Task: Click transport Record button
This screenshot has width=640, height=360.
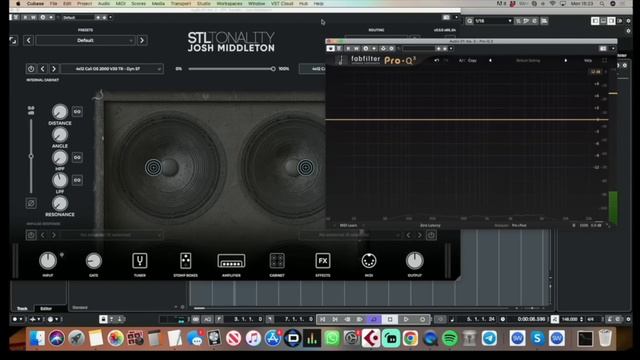Action: (x=422, y=319)
